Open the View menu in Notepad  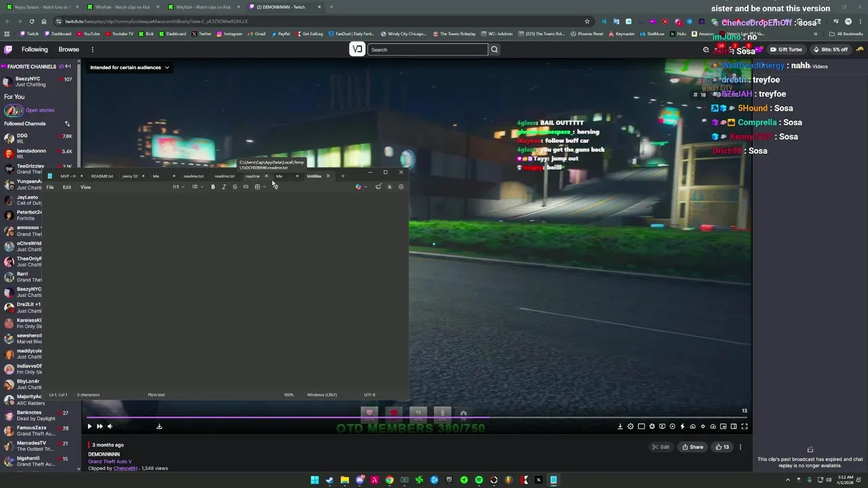click(85, 187)
